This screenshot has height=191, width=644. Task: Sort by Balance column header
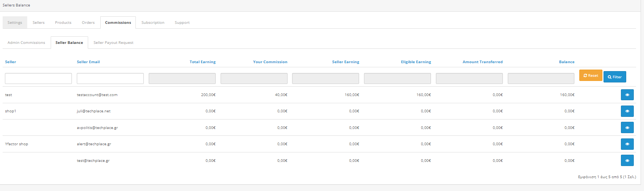(566, 62)
